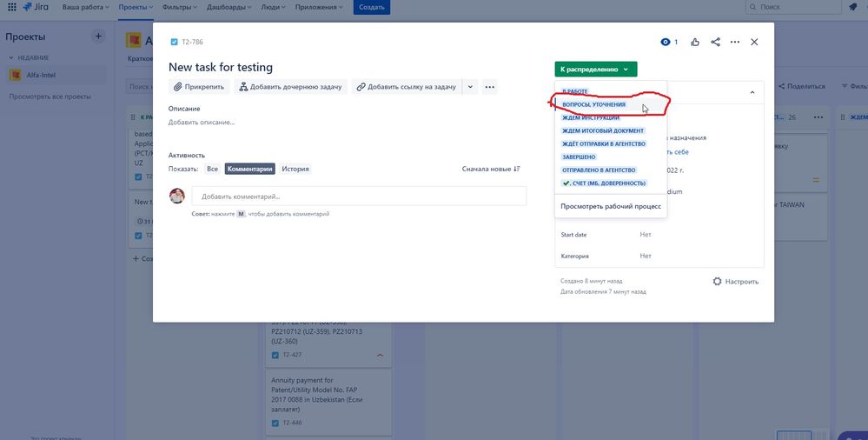Select the Все activity tab

tap(212, 169)
